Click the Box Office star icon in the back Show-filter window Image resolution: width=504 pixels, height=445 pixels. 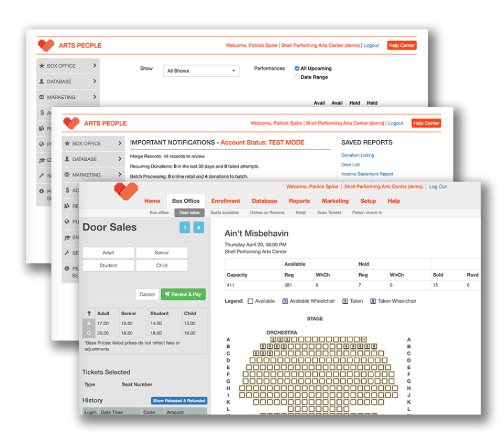[42, 66]
